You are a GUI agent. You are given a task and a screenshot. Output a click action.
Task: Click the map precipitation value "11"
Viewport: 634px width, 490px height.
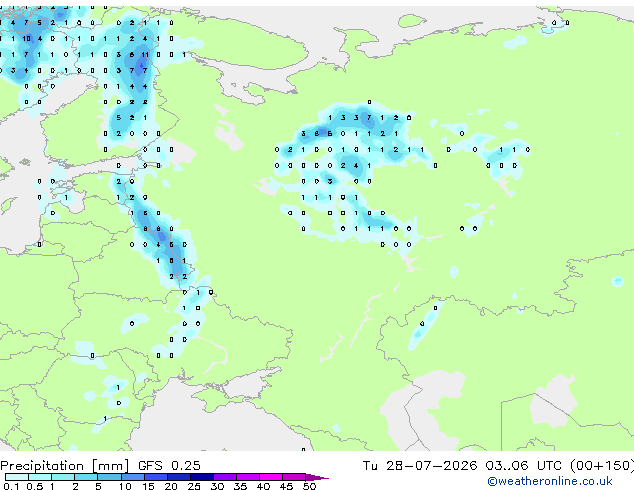145,55
